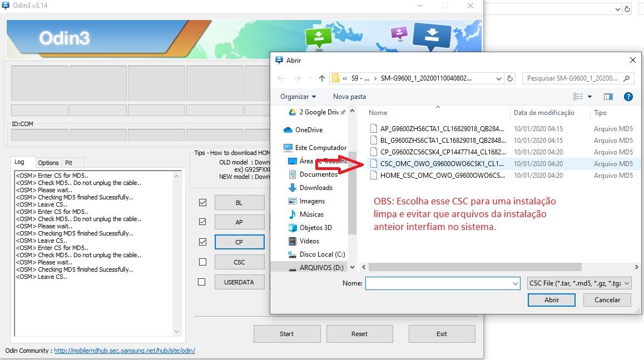This screenshot has width=644, height=360.
Task: Toggle the CP checkbox in Odin3
Action: pos(202,242)
